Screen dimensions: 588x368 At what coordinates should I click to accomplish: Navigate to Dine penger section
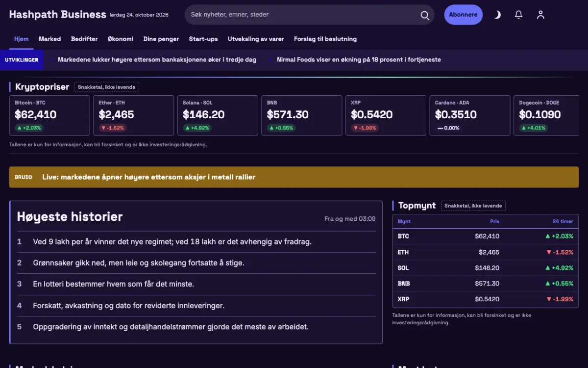coord(161,39)
